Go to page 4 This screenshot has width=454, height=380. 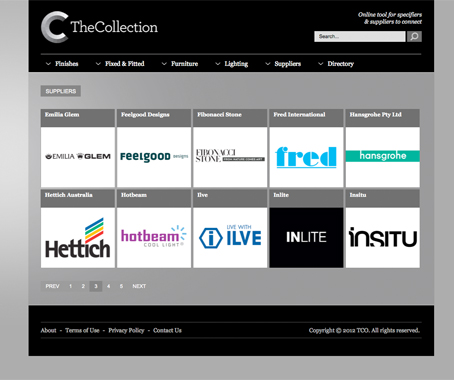[108, 286]
